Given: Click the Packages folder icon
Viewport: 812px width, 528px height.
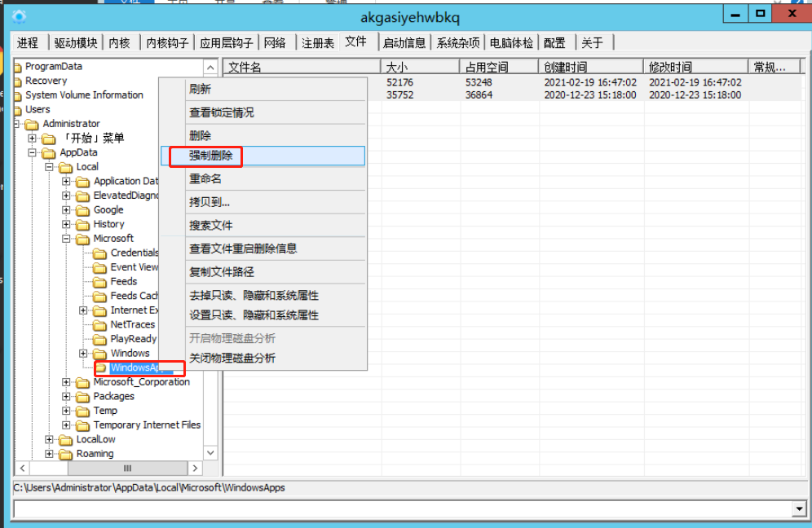Looking at the screenshot, I should tap(82, 397).
